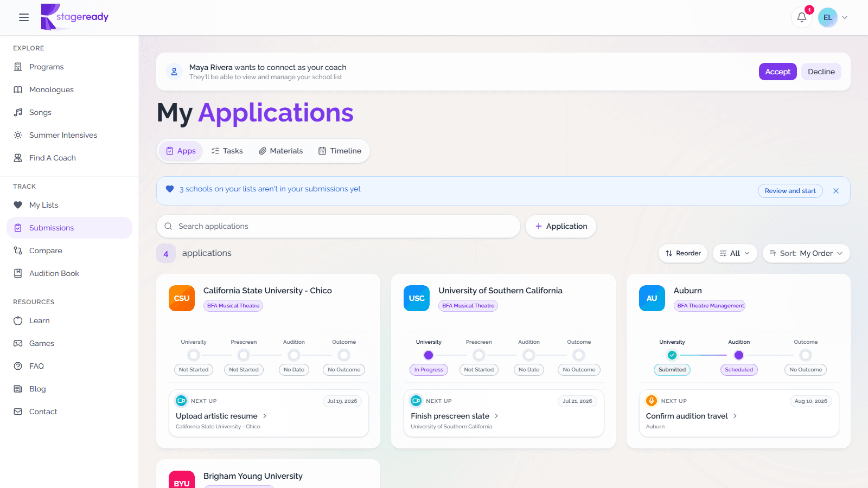The width and height of the screenshot is (868, 488).
Task: Open Songs in the sidebar
Action: [x=69, y=112]
